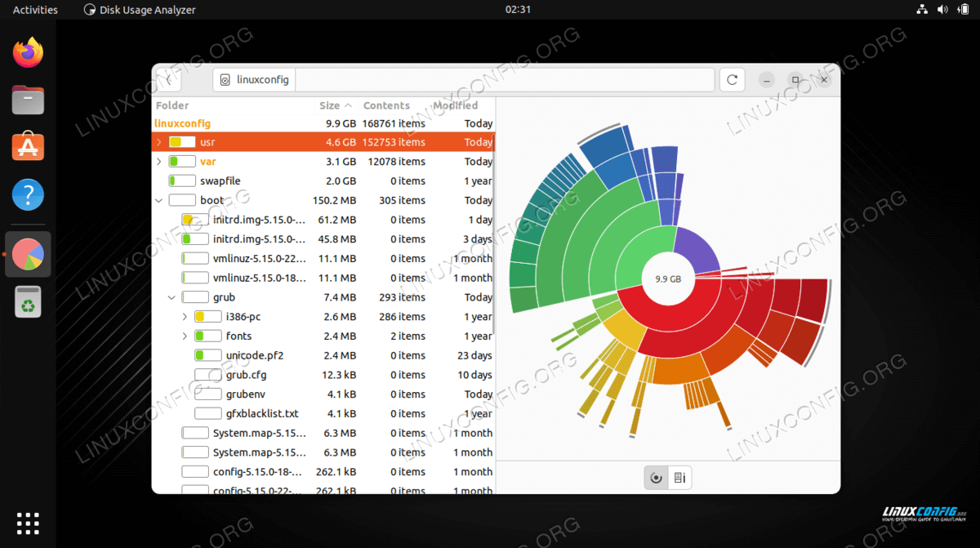Select Disk Usage Analyzer in the dock
The height and width of the screenshot is (548, 980).
point(28,254)
